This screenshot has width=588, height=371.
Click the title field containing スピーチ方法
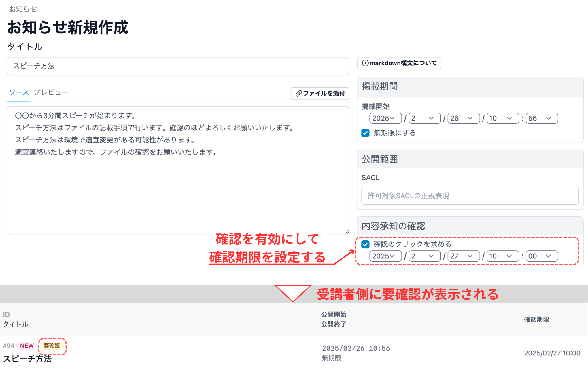(177, 66)
